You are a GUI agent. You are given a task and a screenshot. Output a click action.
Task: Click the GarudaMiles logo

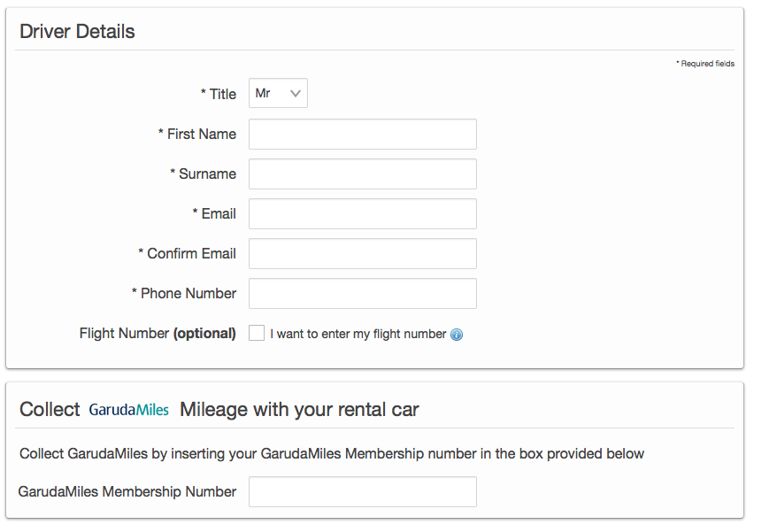128,410
